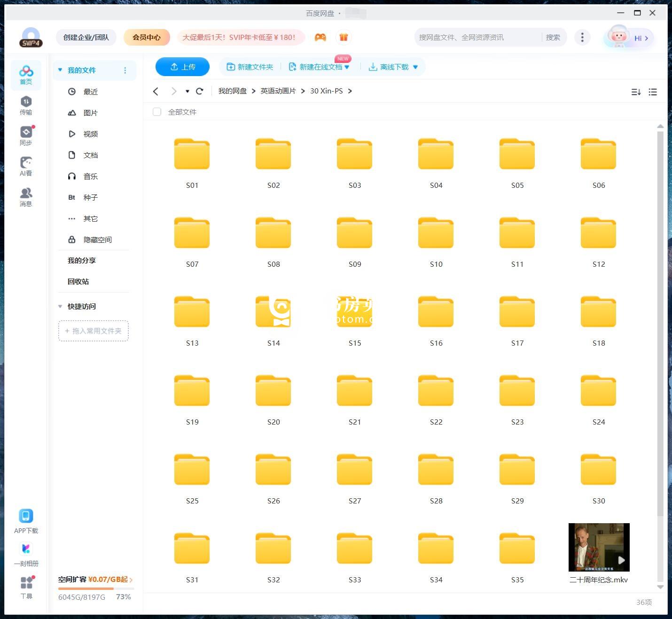The image size is (672, 619).
Task: Click the 上传 upload button
Action: (182, 67)
